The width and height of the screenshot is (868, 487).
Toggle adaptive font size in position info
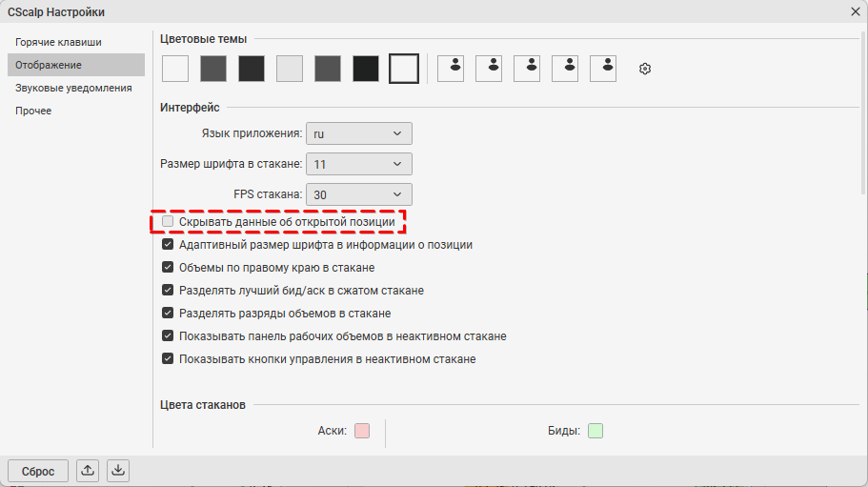pos(168,245)
